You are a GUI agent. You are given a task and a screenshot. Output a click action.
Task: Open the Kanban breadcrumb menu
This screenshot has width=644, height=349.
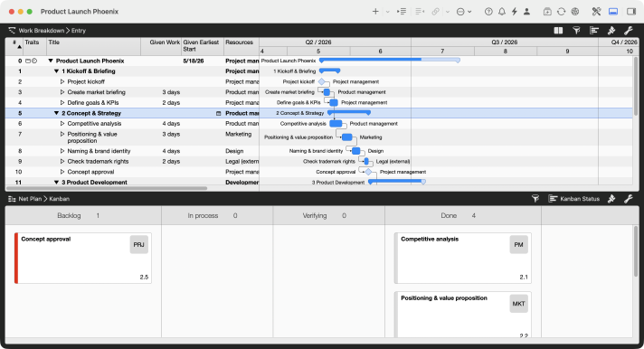(x=59, y=199)
